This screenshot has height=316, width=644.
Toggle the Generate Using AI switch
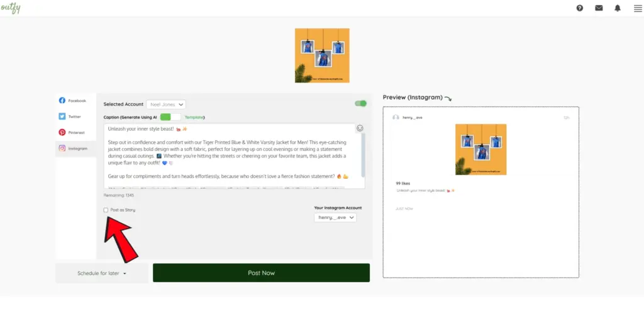tap(166, 117)
